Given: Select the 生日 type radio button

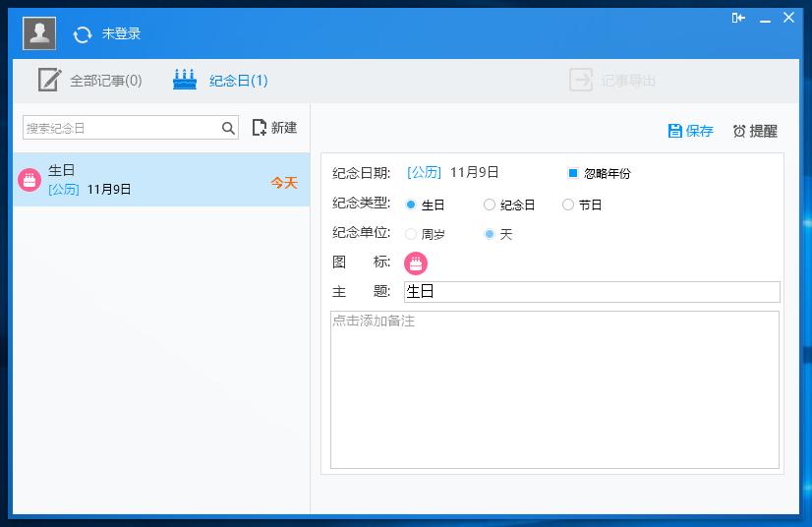Looking at the screenshot, I should pyautogui.click(x=411, y=205).
